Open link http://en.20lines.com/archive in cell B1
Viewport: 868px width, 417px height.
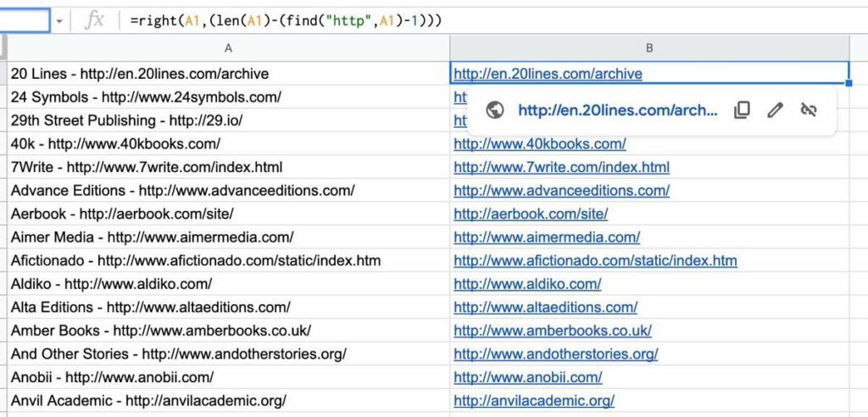[548, 74]
